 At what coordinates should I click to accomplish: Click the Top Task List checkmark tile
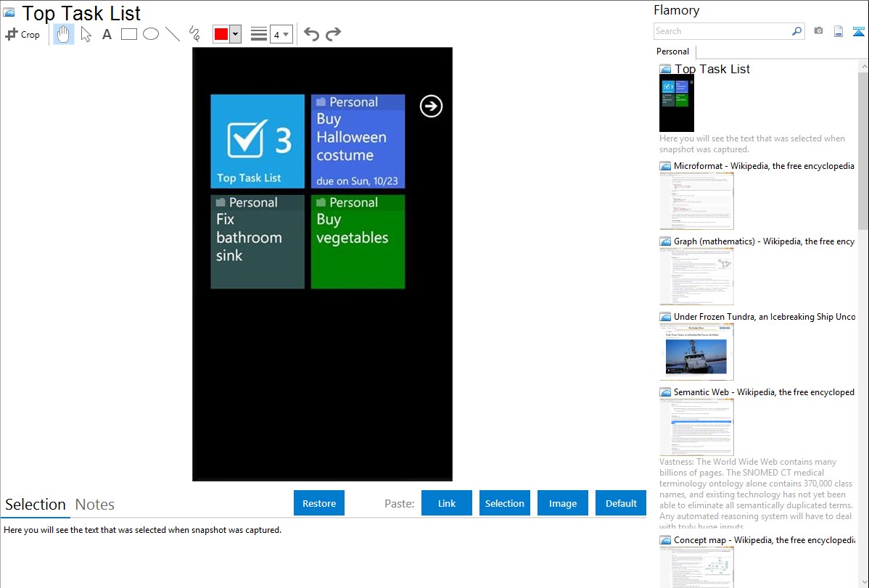(258, 141)
